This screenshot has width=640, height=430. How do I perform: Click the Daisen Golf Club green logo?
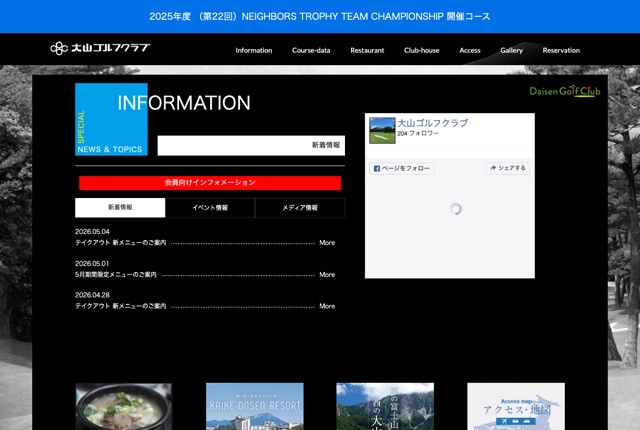565,91
